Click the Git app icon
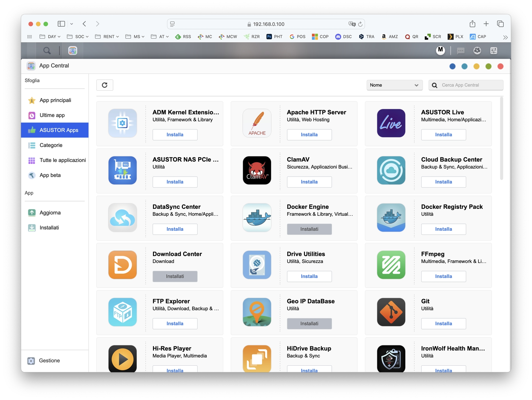Image resolution: width=532 pixels, height=400 pixels. [x=391, y=312]
